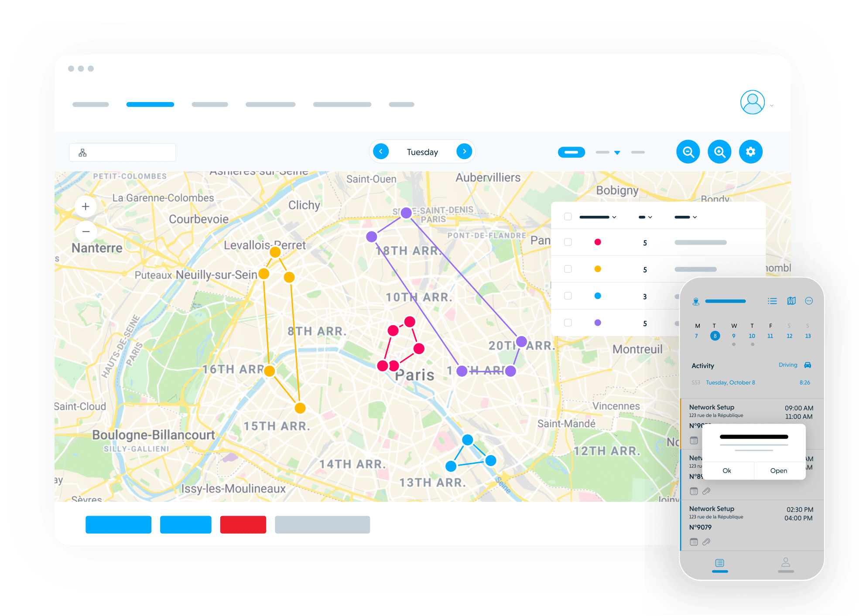Click Tuesday, October 8 date label
Image resolution: width=859 pixels, height=616 pixels.
coord(730,383)
